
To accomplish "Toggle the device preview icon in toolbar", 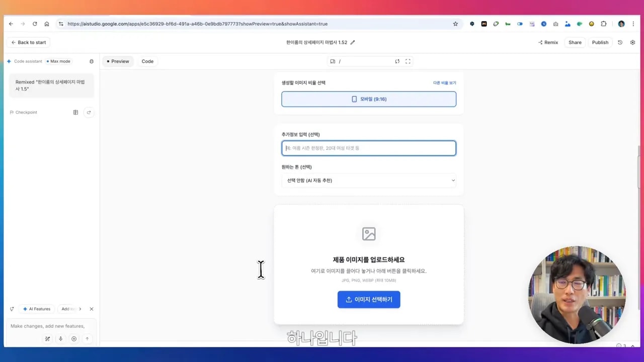I will coord(333,61).
